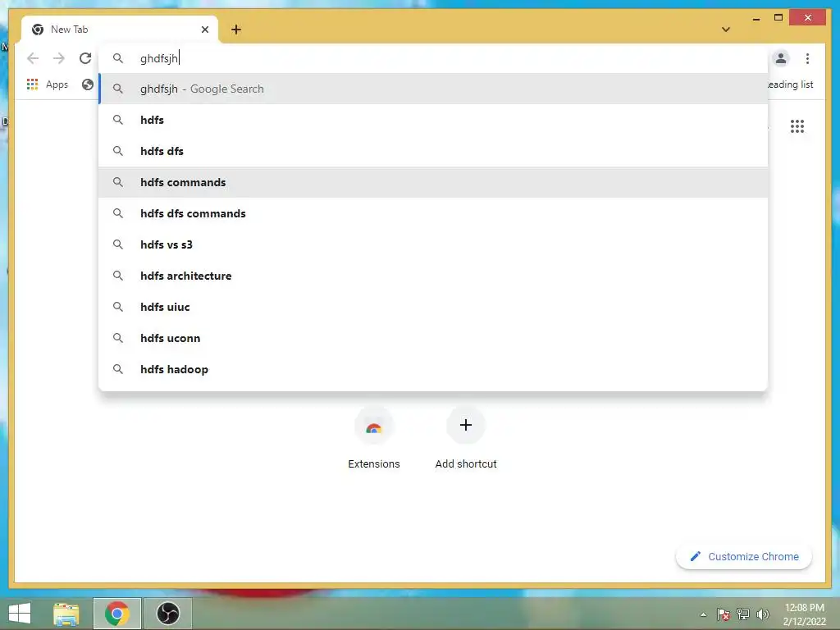Open the Windows Start button
This screenshot has height=630, width=840.
(20, 614)
